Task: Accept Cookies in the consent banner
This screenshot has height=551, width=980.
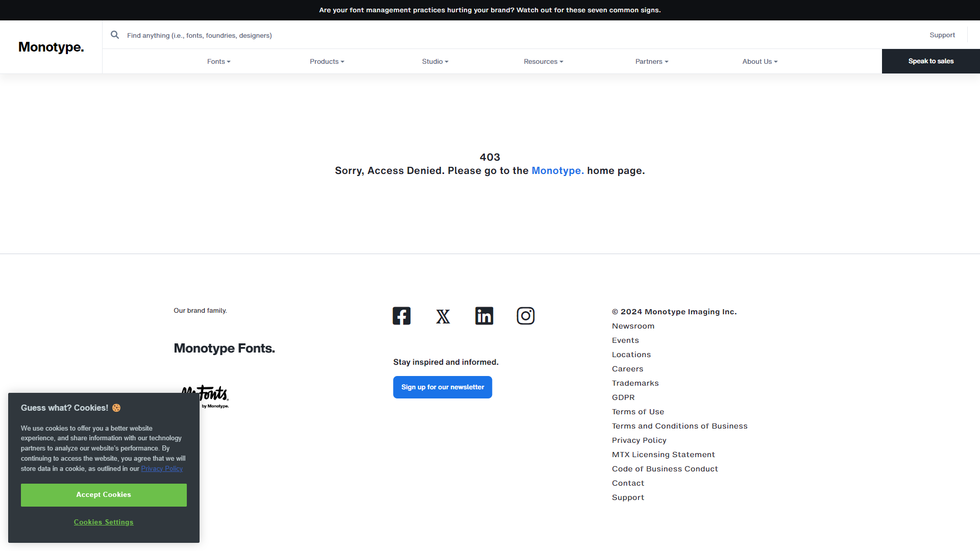Action: (104, 494)
